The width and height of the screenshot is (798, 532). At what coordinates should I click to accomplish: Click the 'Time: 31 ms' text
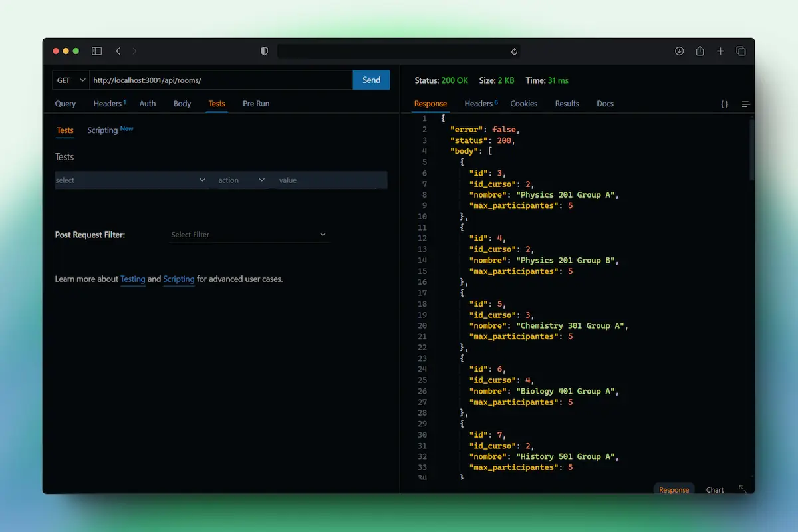click(x=547, y=80)
